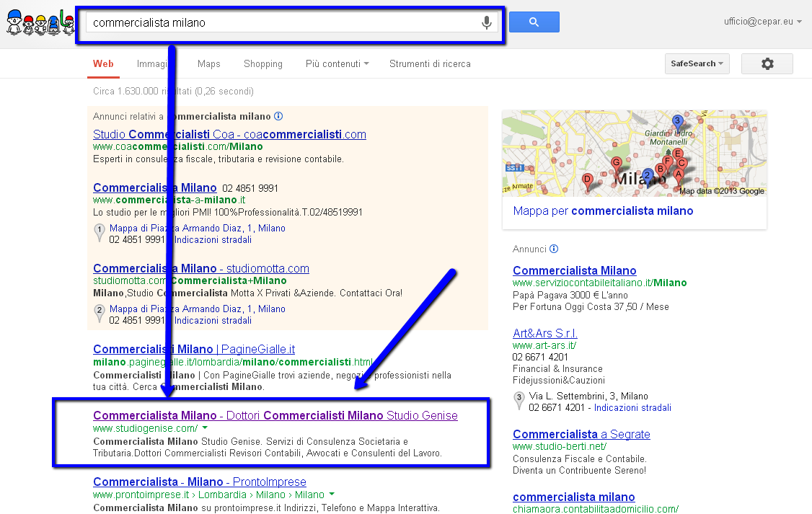Select the Web tab
The height and width of the screenshot is (514, 812).
coord(103,63)
